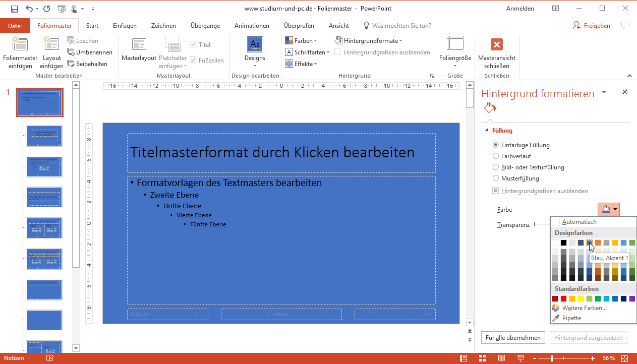The height and width of the screenshot is (364, 637).
Task: Close the Hintergrund formatieren pane
Action: [625, 92]
